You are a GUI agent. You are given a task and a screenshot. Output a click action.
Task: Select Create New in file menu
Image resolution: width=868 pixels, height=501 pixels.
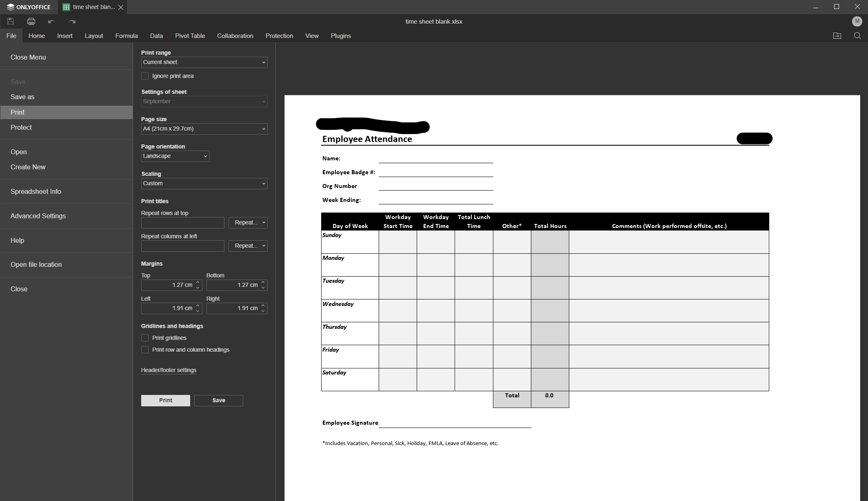point(67,167)
